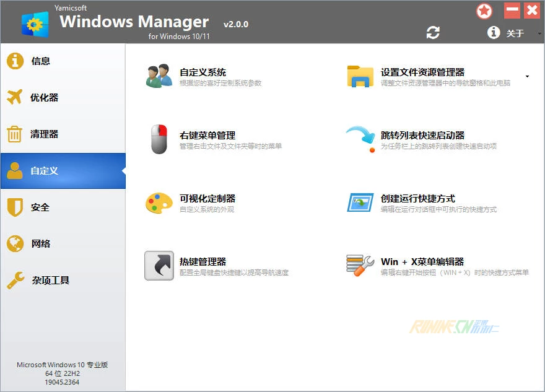This screenshot has width=545, height=392.
Task: Click the 自定义系统 two-users icon
Action: tap(159, 76)
